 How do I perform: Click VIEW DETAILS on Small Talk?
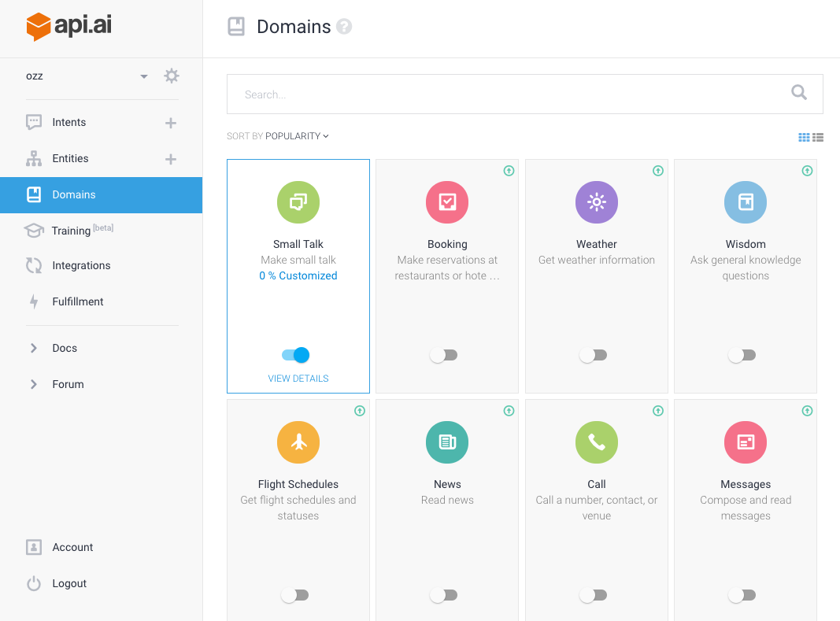298,378
